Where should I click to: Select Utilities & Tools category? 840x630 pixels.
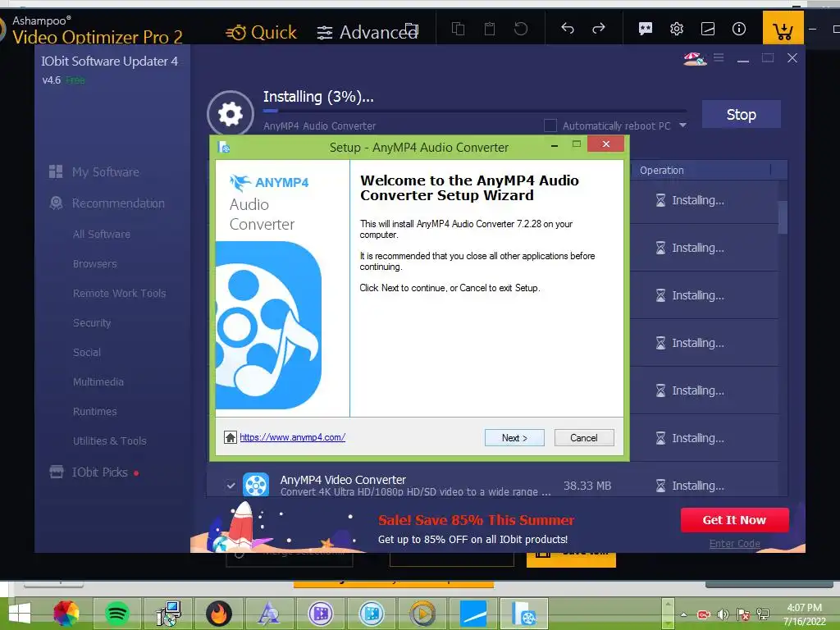pos(110,441)
